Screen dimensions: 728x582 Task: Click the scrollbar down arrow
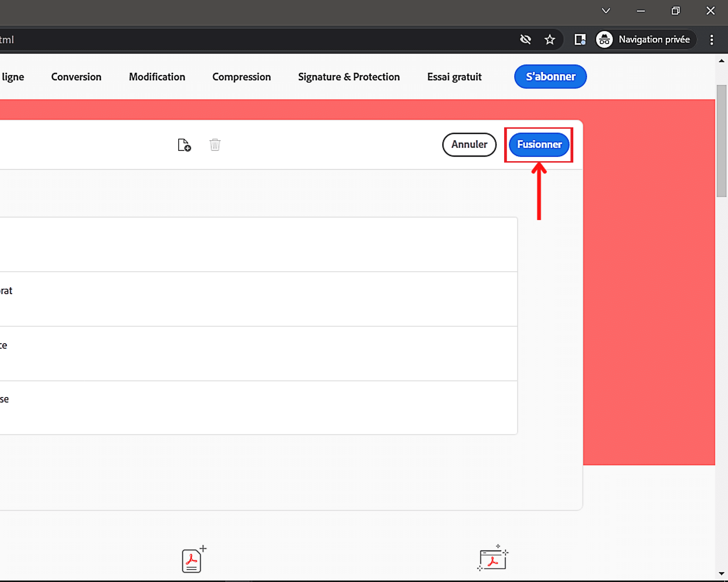click(x=721, y=574)
